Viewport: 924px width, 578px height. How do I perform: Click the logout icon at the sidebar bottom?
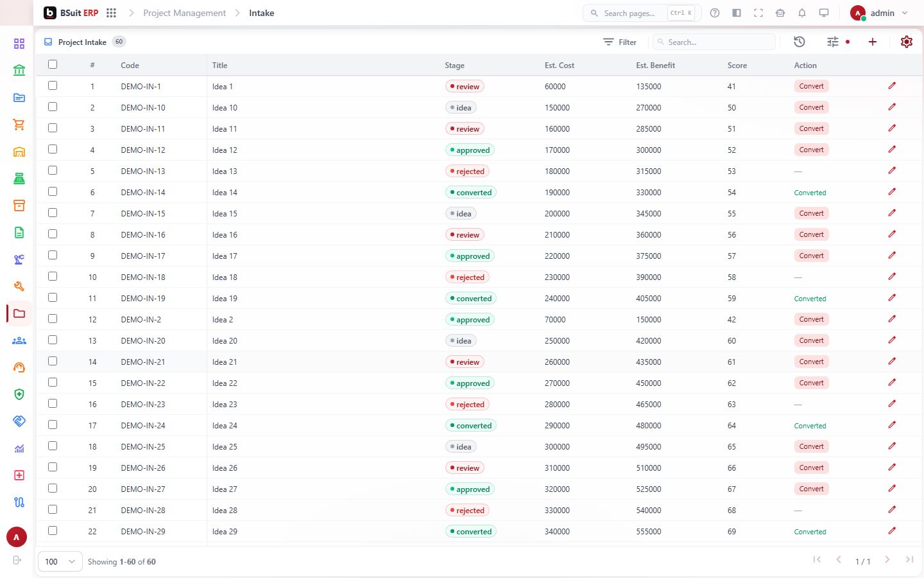pyautogui.click(x=17, y=561)
